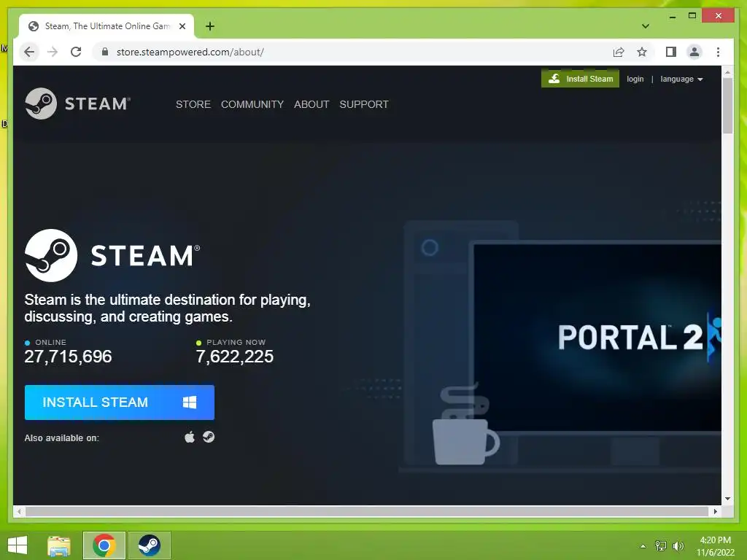The image size is (747, 560).
Task: Show hidden tray icons
Action: point(643,546)
